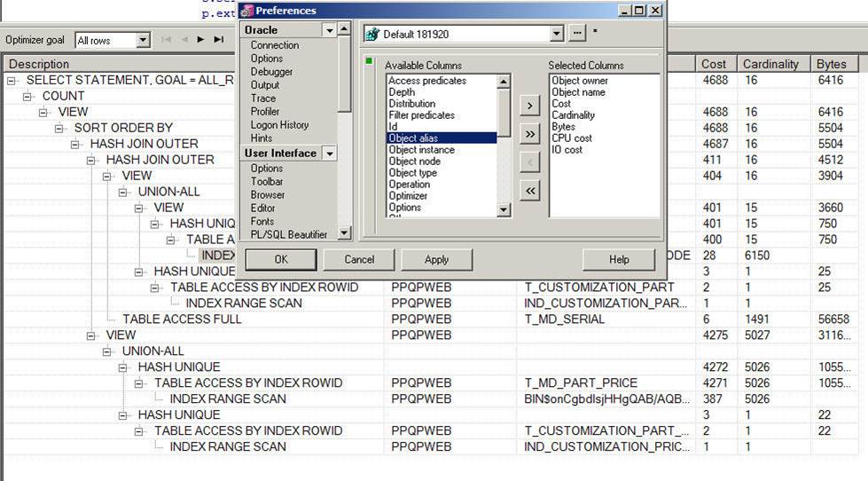Click OK in Preferences dialog
Image resolution: width=868 pixels, height=481 pixels.
tap(281, 259)
